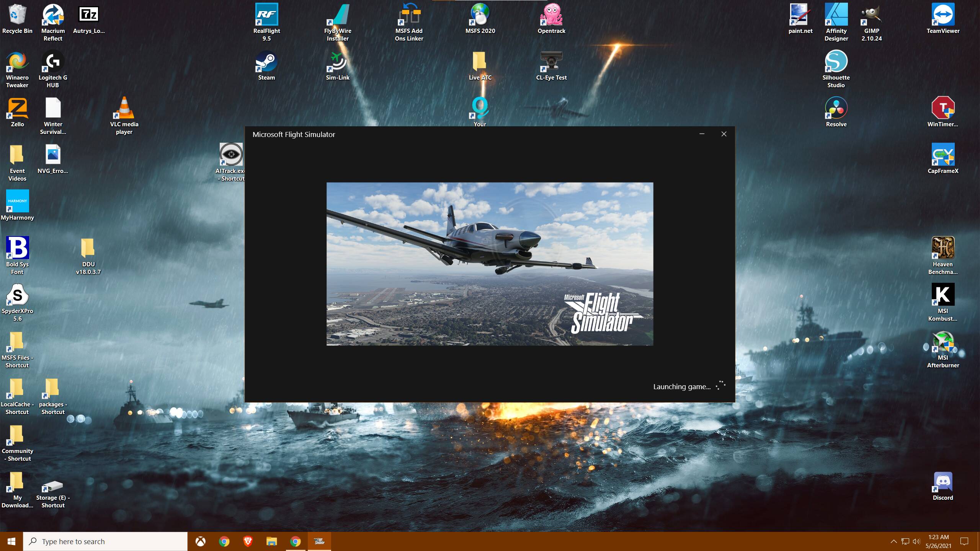The width and height of the screenshot is (980, 551).
Task: Open Affinity Designer icon
Action: pos(836,22)
